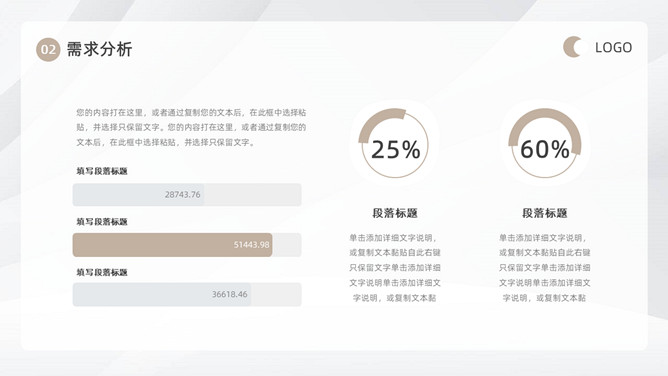Select the third 填写段落标题 heading
668x376 pixels.
(x=102, y=273)
